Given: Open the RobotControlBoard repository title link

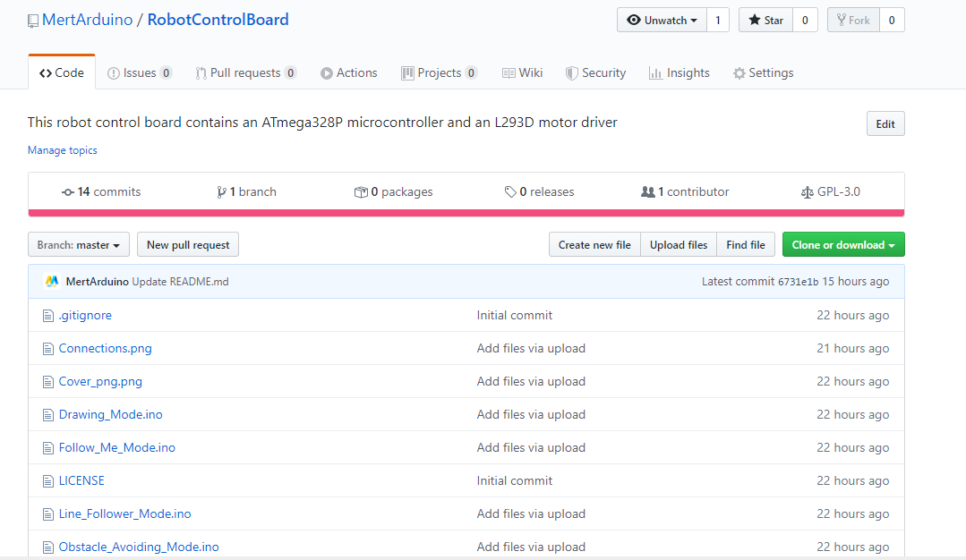Looking at the screenshot, I should (218, 20).
